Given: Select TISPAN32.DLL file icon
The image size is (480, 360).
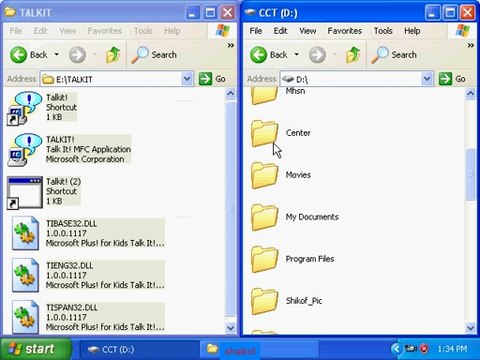Looking at the screenshot, I should tap(25, 317).
